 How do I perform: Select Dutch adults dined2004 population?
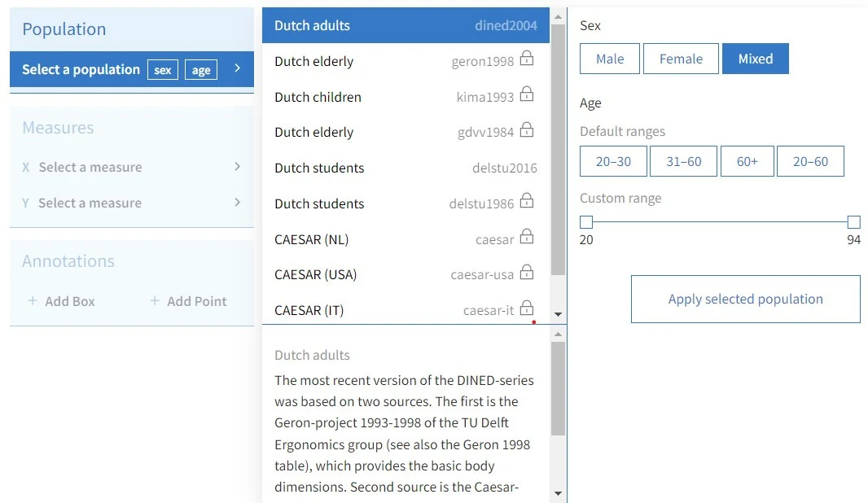406,25
